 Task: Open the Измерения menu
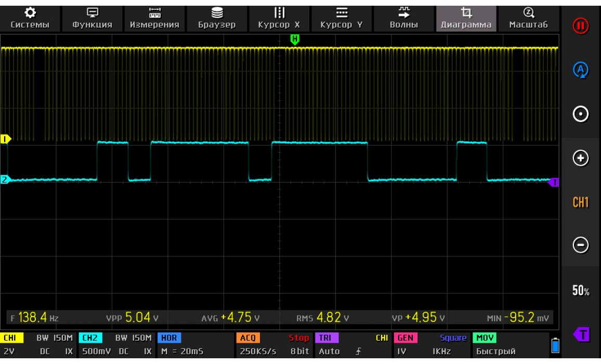point(155,17)
